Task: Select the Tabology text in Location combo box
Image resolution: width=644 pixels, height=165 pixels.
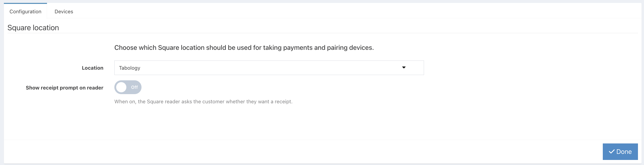Action: [129, 68]
